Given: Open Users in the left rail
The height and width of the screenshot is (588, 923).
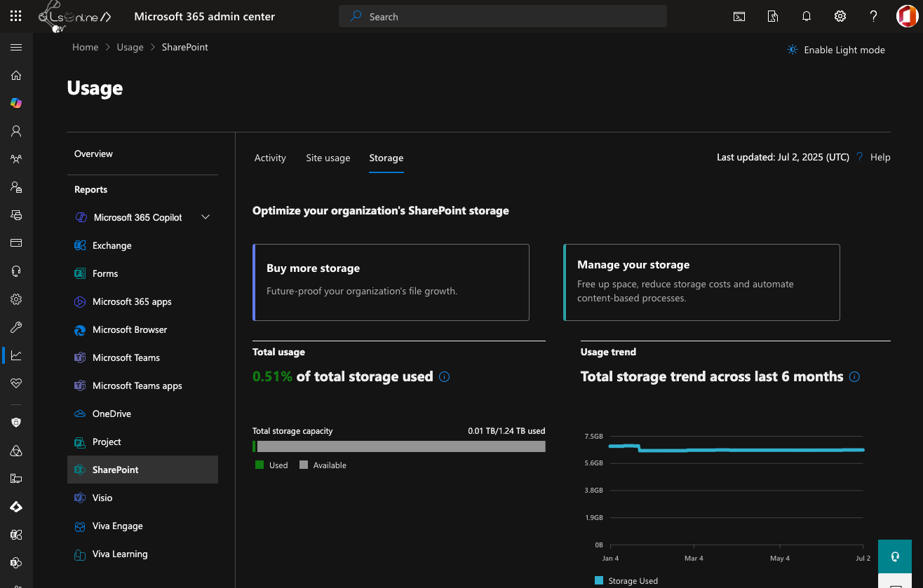Looking at the screenshot, I should click(x=16, y=131).
